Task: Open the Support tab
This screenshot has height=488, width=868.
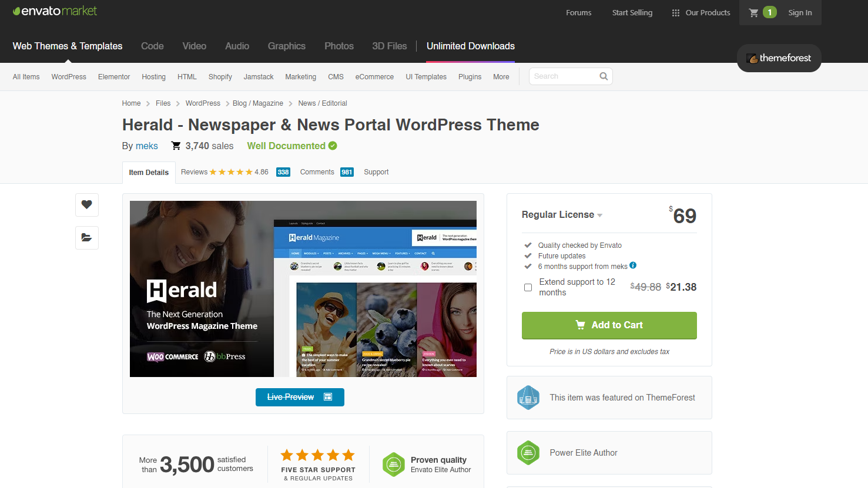Action: coord(376,172)
